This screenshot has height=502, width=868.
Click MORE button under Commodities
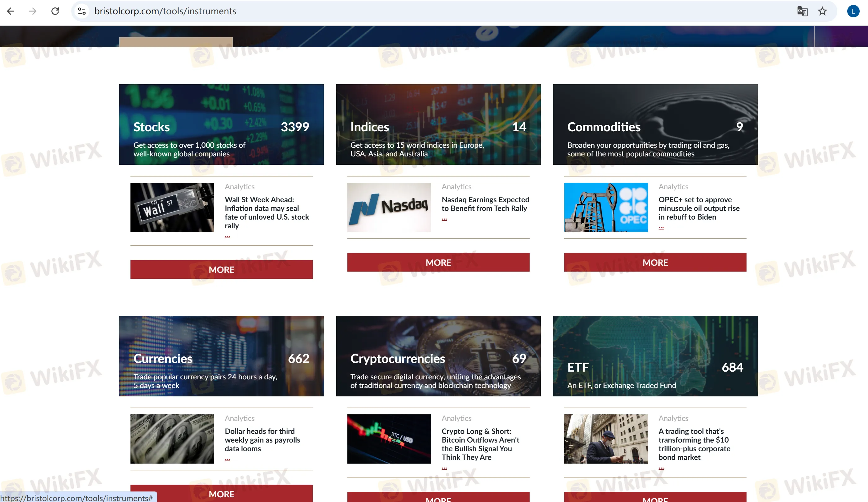[655, 262]
